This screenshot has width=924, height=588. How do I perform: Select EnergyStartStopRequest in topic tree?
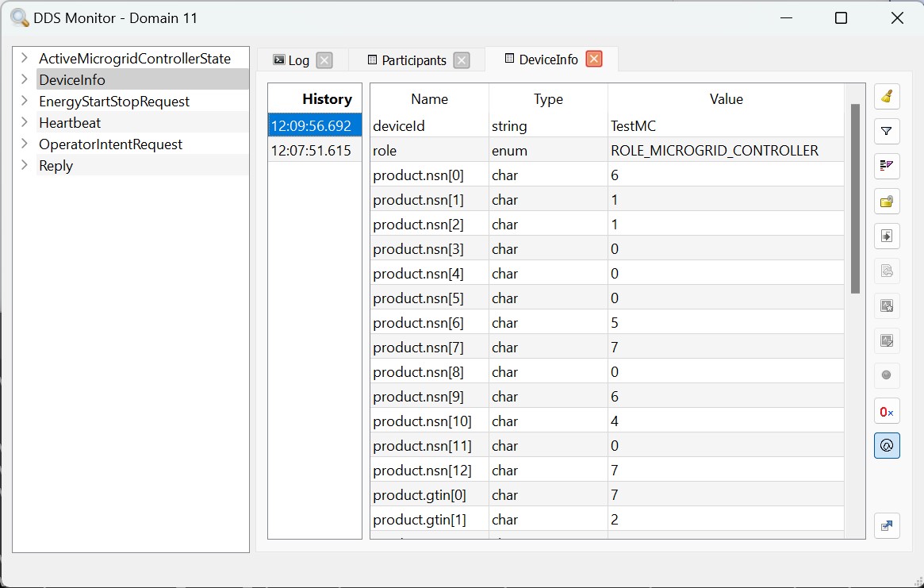point(114,102)
